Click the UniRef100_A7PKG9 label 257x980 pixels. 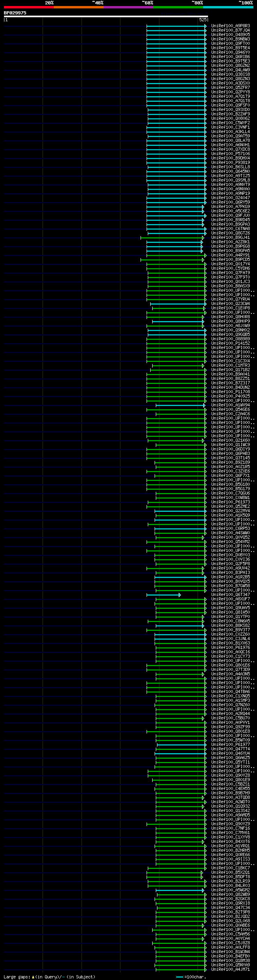tap(230, 207)
